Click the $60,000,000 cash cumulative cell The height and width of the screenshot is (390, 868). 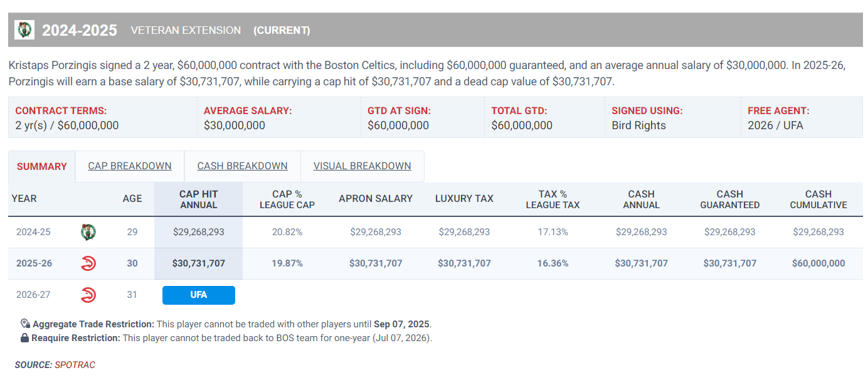pos(818,263)
